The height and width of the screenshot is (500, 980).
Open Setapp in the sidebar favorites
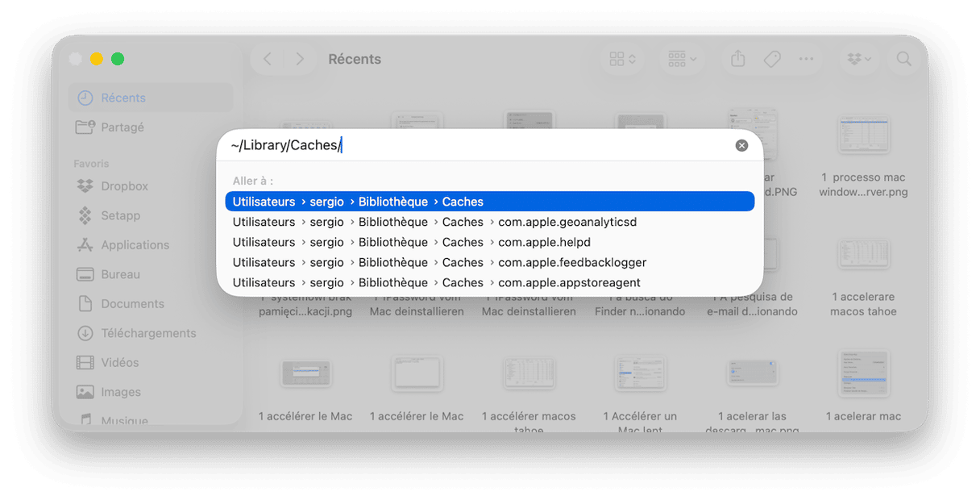(151, 215)
